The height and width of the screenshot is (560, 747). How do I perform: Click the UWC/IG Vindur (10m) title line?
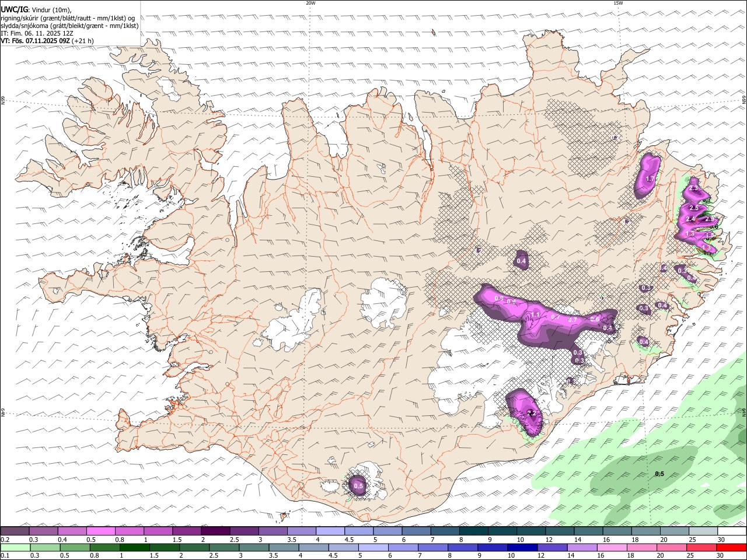(36, 10)
